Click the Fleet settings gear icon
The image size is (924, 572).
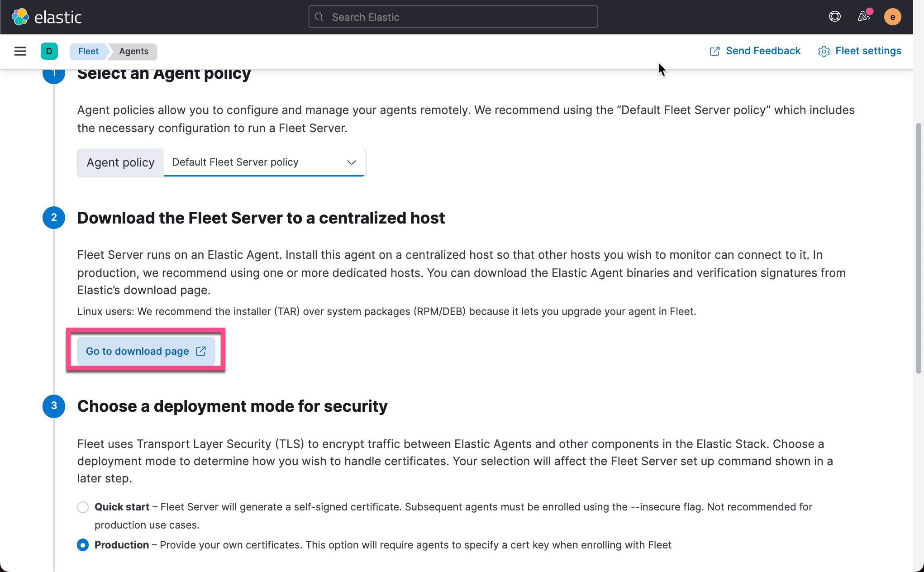click(824, 51)
